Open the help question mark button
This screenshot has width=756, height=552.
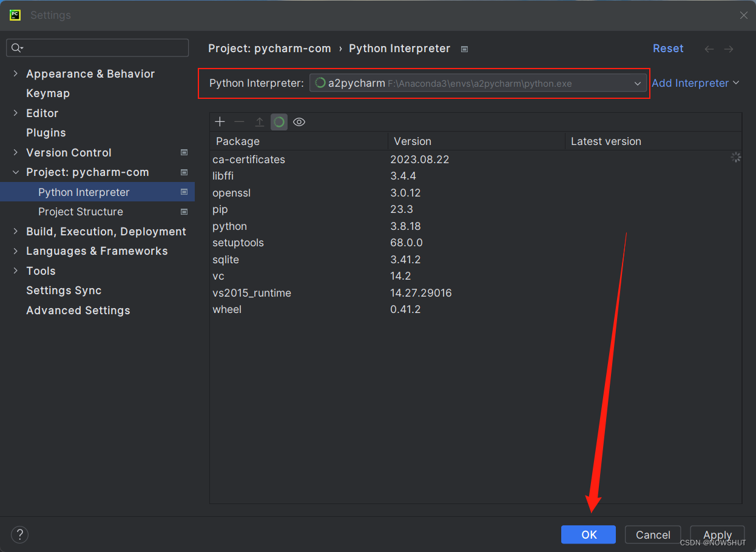[19, 534]
